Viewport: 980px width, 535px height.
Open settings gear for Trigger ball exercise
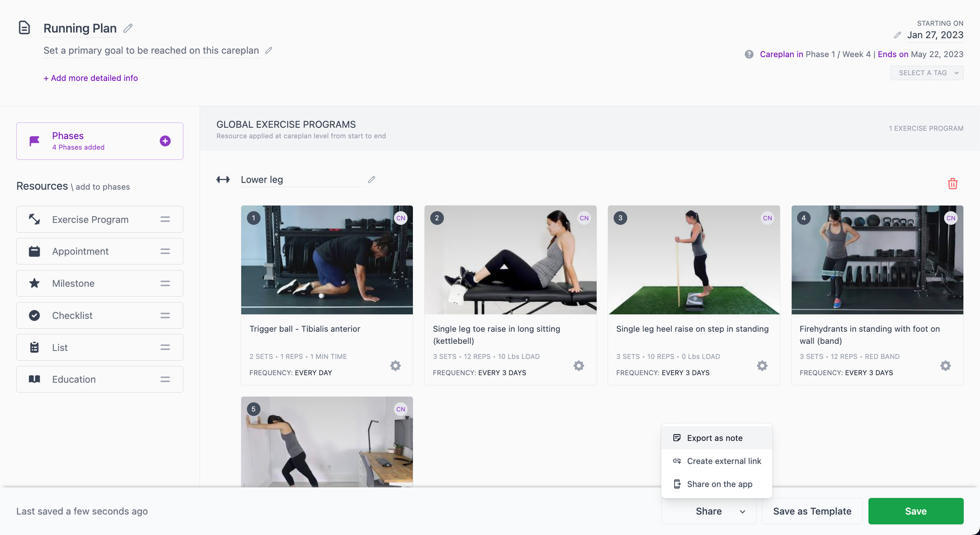point(395,366)
